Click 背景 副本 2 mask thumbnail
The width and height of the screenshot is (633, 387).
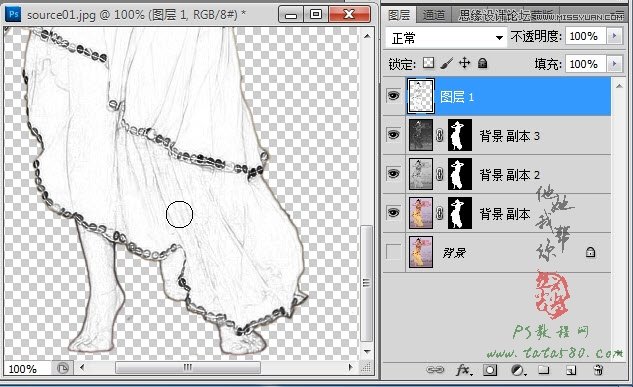click(x=460, y=174)
